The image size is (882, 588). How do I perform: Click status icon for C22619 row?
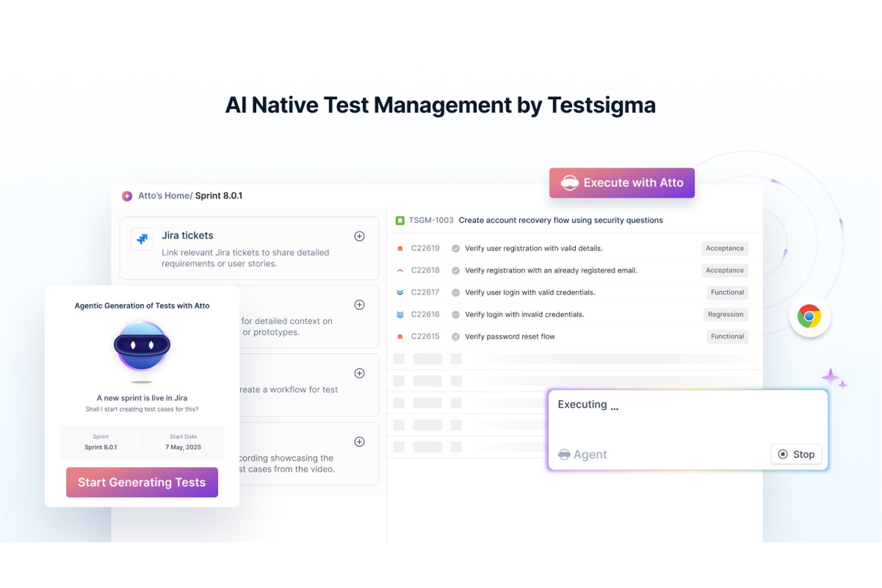(x=455, y=248)
